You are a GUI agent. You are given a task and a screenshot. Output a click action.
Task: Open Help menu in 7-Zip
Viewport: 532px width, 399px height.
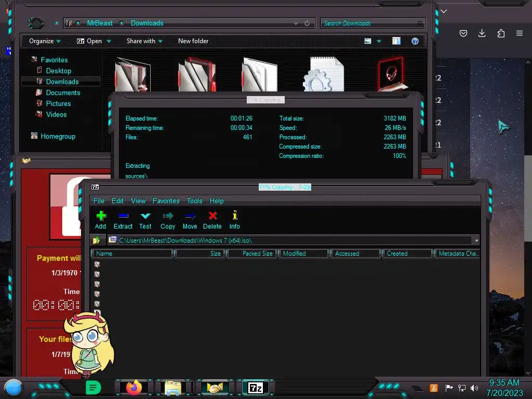click(x=217, y=201)
